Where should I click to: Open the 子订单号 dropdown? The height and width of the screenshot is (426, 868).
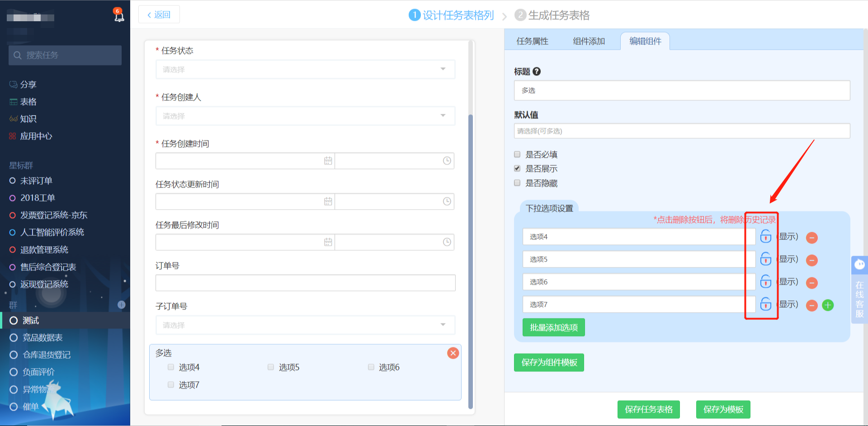(305, 325)
